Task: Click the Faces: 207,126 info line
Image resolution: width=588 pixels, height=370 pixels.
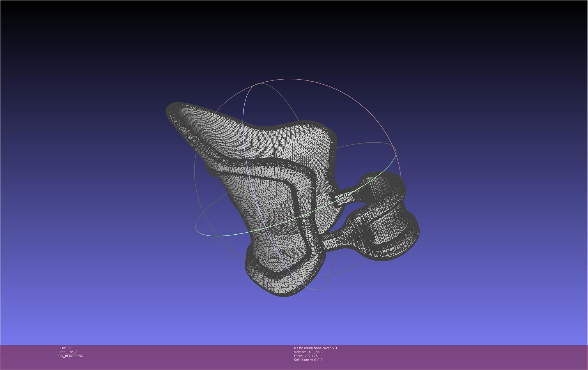Action: pos(306,356)
